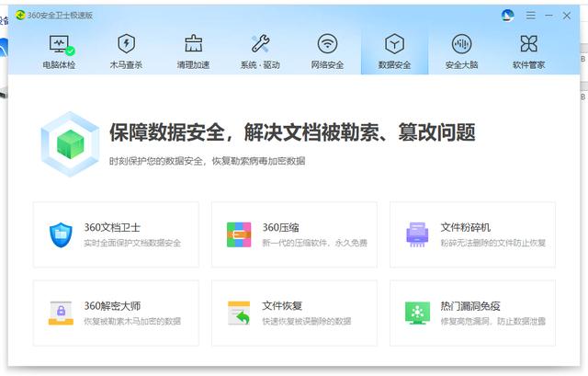
Task: Open 软件管家 software manager tab
Action: (x=528, y=51)
